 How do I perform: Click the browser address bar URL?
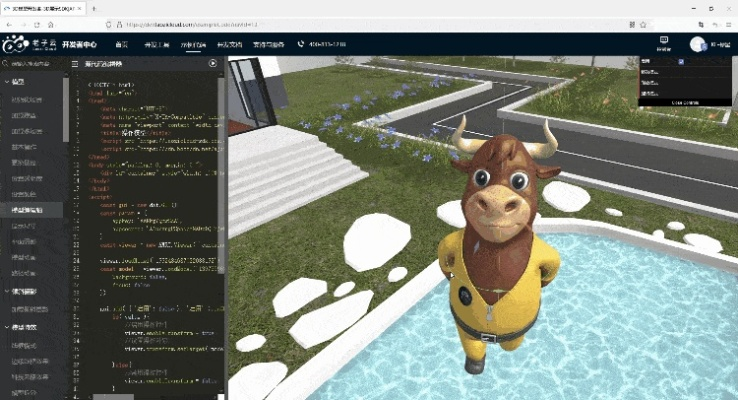(193, 24)
